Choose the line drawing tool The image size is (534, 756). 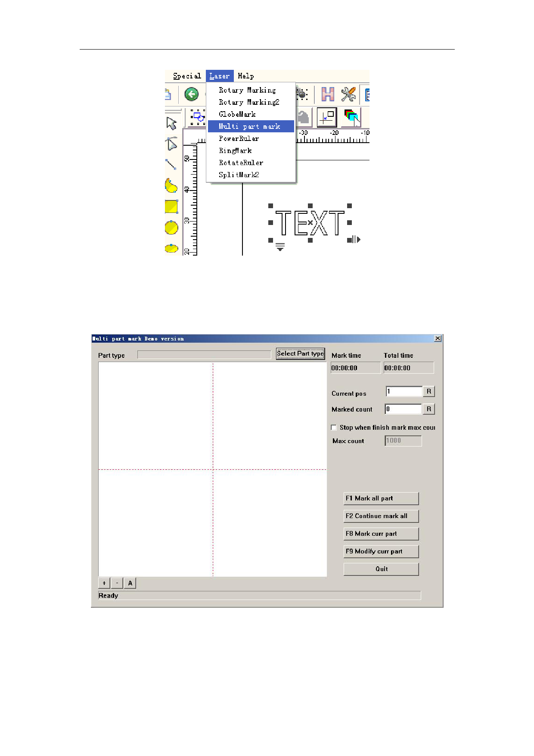pyautogui.click(x=171, y=164)
